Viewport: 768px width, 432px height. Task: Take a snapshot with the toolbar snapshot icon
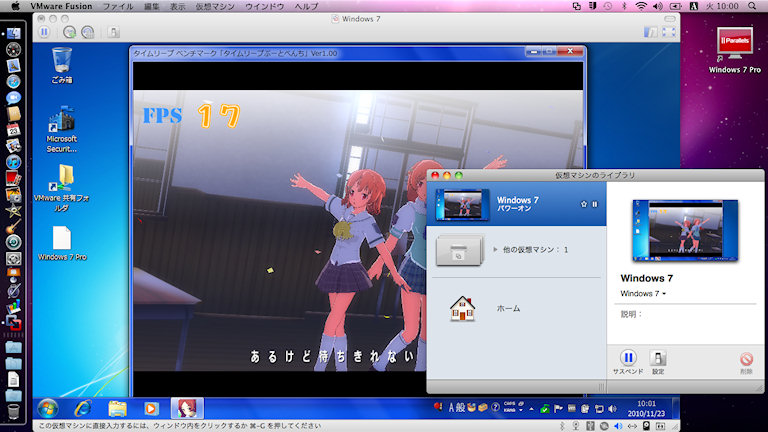pos(70,32)
